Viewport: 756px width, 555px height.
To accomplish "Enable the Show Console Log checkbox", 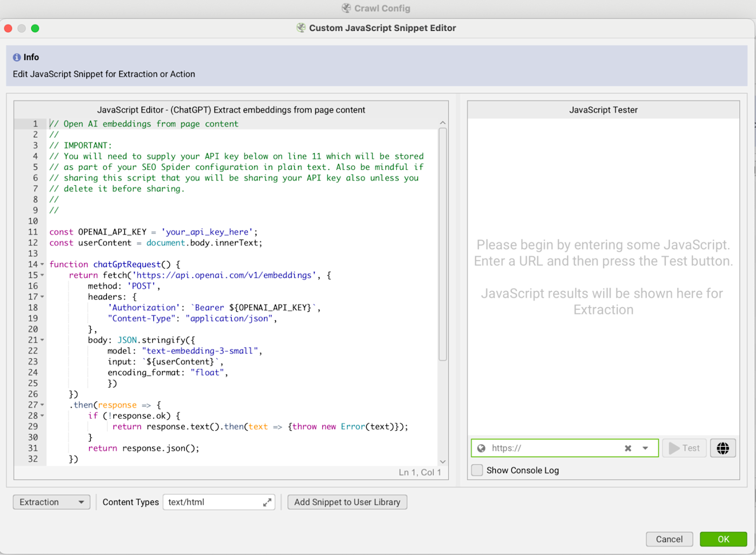I will coord(477,470).
